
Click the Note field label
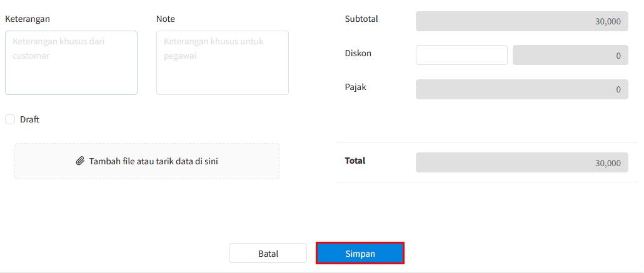tap(166, 19)
